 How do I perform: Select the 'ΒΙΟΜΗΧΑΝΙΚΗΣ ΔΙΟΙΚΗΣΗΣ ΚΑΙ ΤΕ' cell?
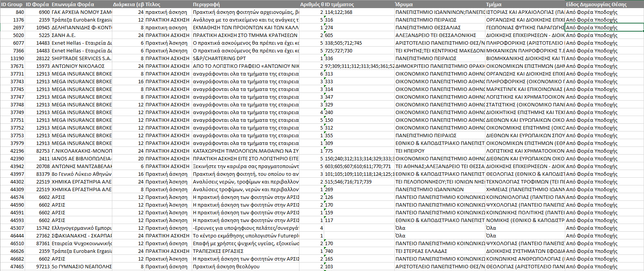[525, 58]
